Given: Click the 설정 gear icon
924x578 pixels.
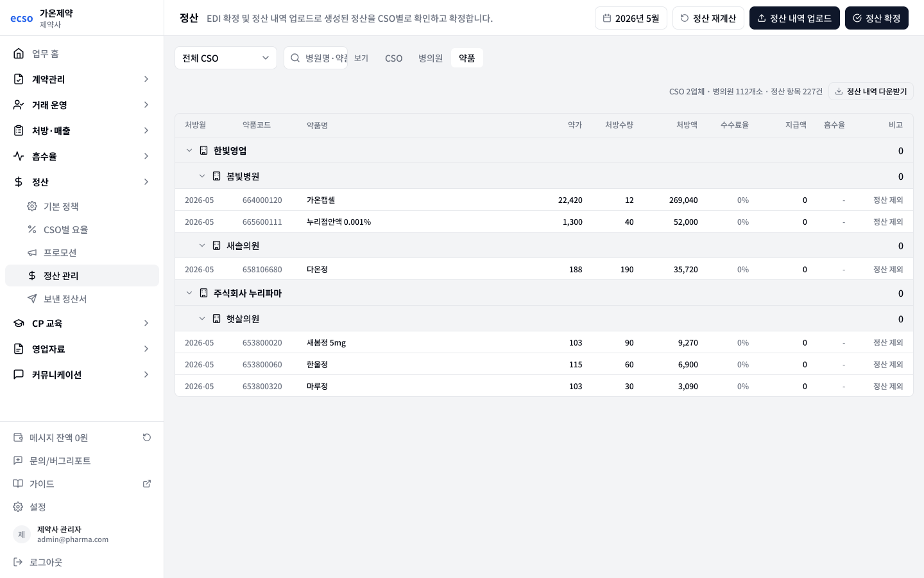Looking at the screenshot, I should tap(18, 507).
